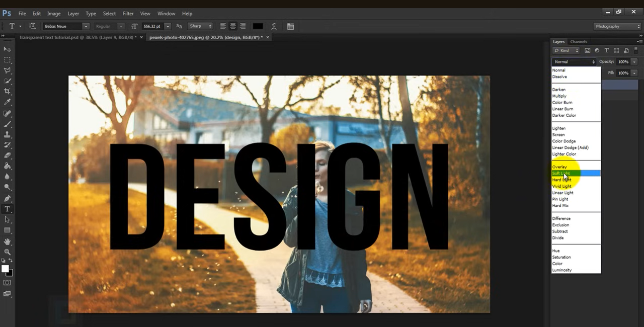Select the Healing Brush tool
Screen dimensions: 644x327
(7, 114)
